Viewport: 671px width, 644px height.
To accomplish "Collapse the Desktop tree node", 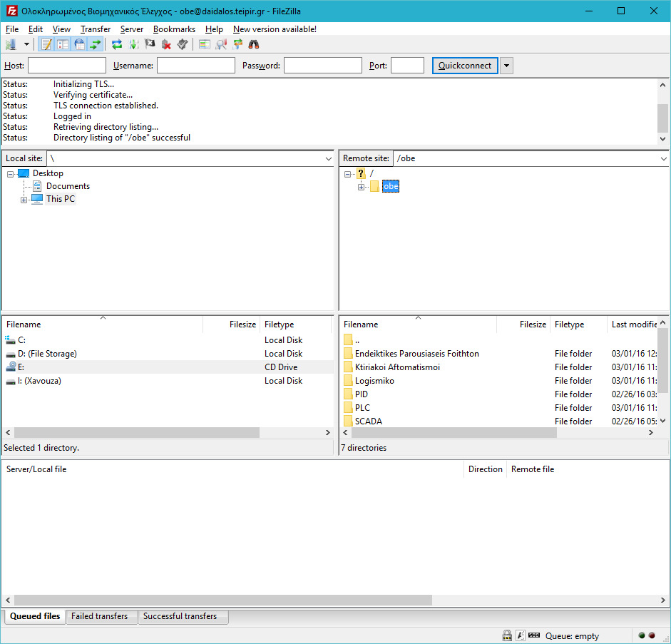I will point(10,174).
